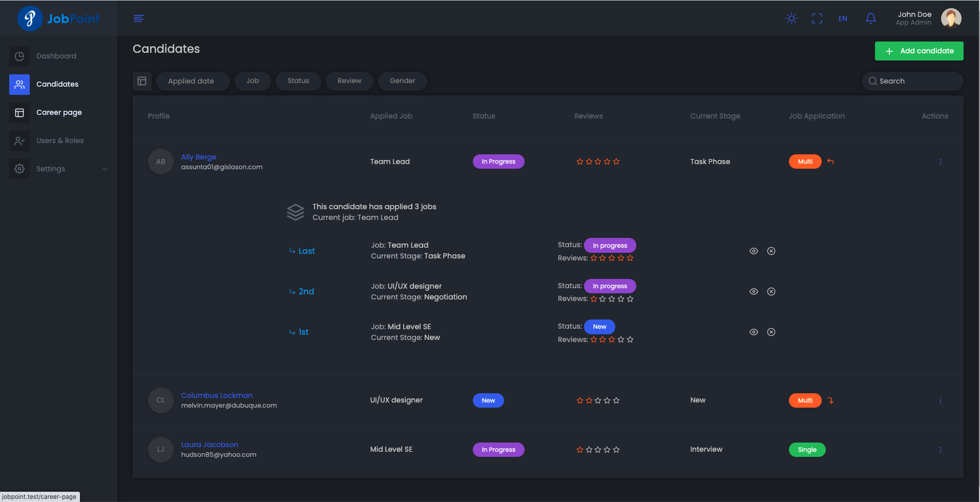Screen dimensions: 980x502
Task: Open actions menu for Ally Berge
Action: (x=940, y=162)
